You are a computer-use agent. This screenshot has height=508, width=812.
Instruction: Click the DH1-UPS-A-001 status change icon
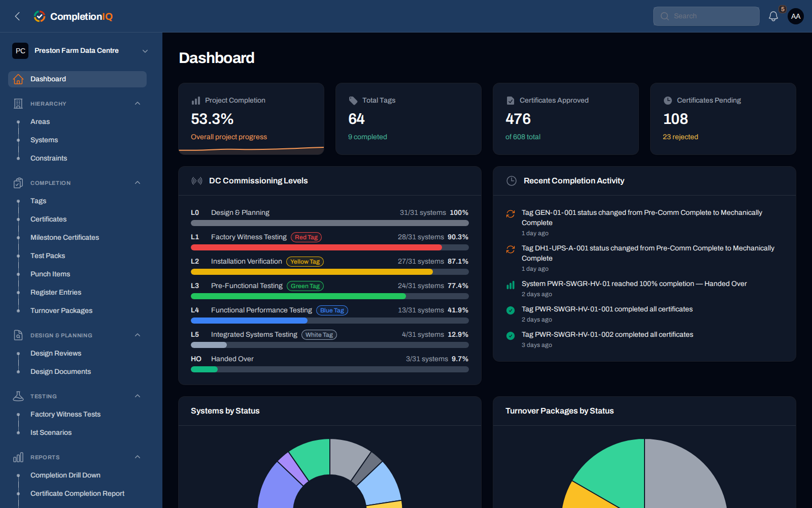[x=511, y=249]
